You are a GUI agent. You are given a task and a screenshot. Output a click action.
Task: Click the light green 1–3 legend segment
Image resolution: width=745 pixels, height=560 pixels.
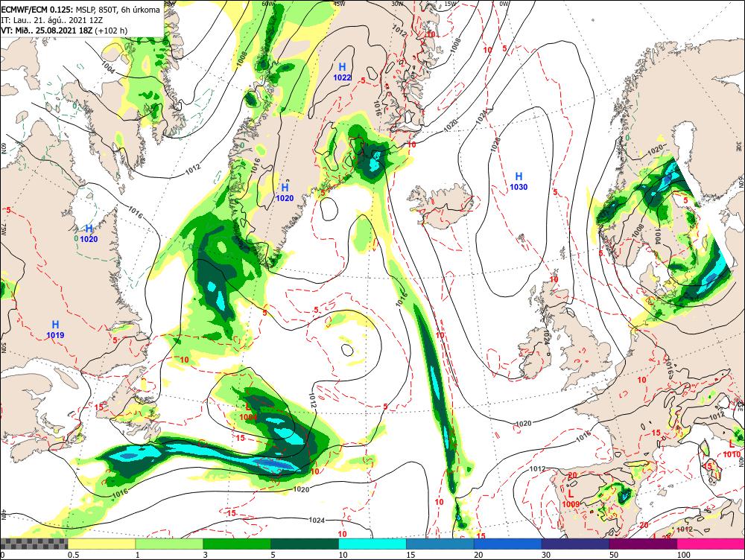(x=169, y=544)
